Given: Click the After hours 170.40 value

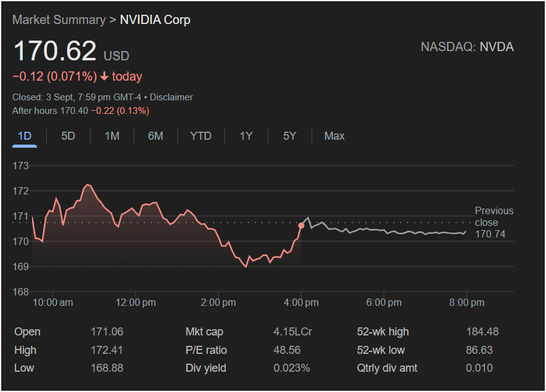Looking at the screenshot, I should 74,111.
